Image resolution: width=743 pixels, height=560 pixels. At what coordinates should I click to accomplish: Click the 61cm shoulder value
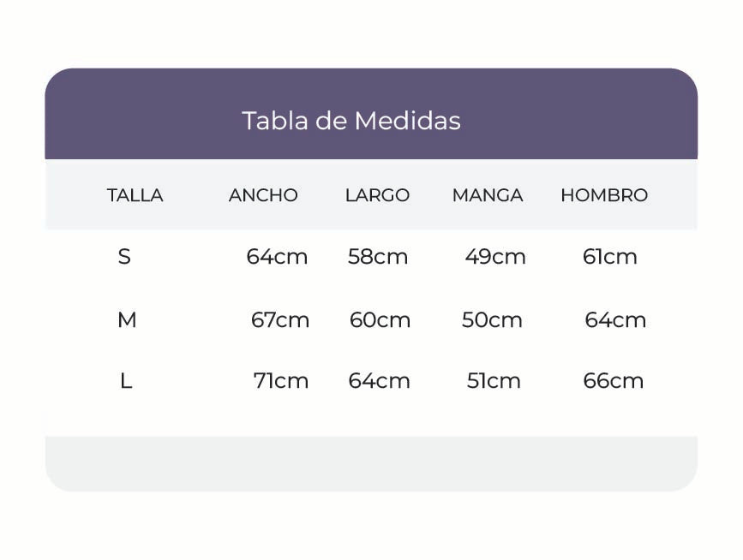[610, 257]
